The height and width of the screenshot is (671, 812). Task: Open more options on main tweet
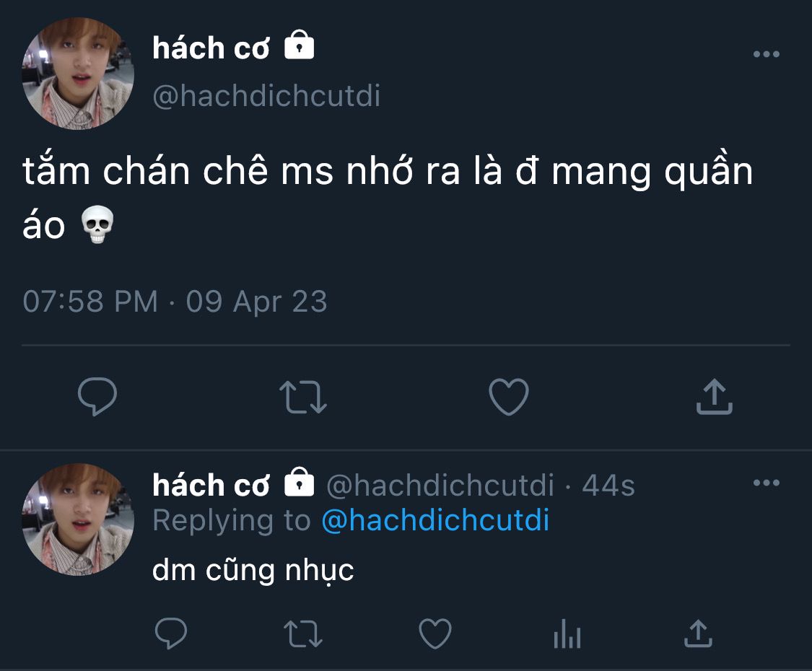[x=767, y=54]
